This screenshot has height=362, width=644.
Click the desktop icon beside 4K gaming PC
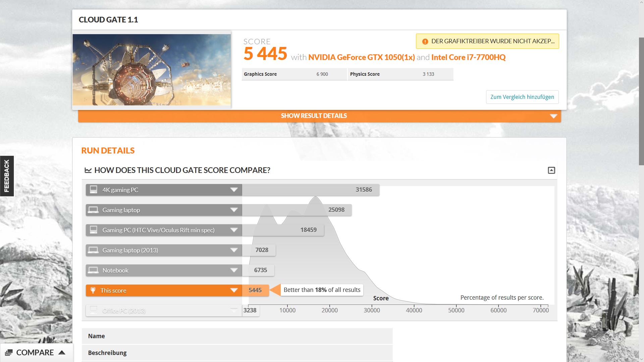tap(94, 190)
